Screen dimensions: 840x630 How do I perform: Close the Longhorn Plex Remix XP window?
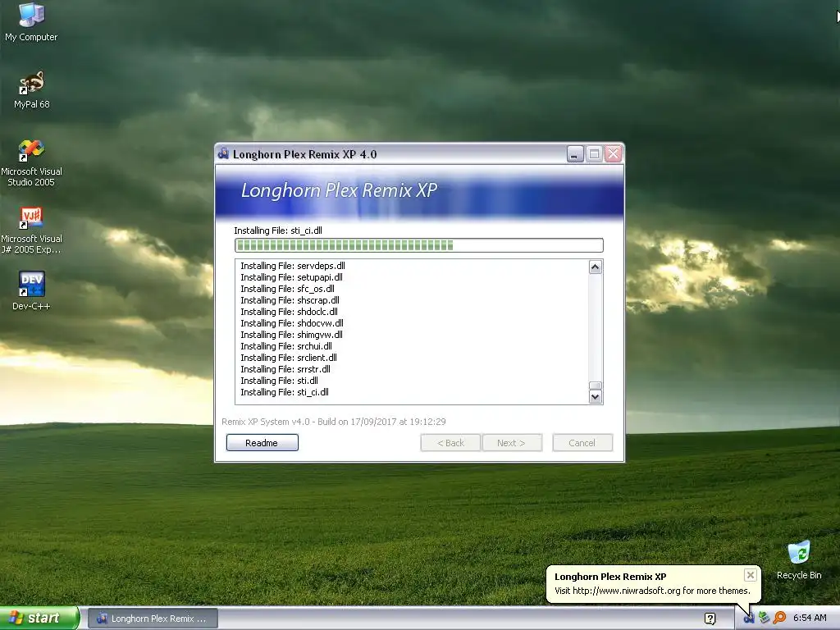(x=614, y=154)
